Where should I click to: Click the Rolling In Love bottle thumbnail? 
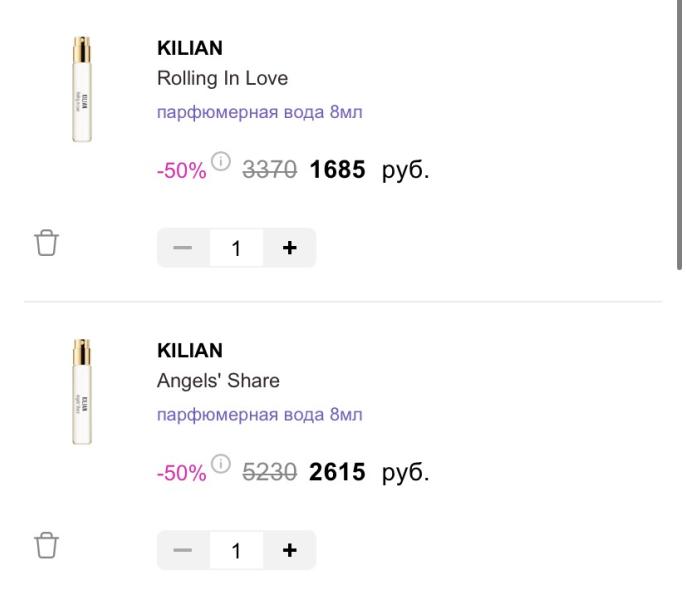click(81, 90)
